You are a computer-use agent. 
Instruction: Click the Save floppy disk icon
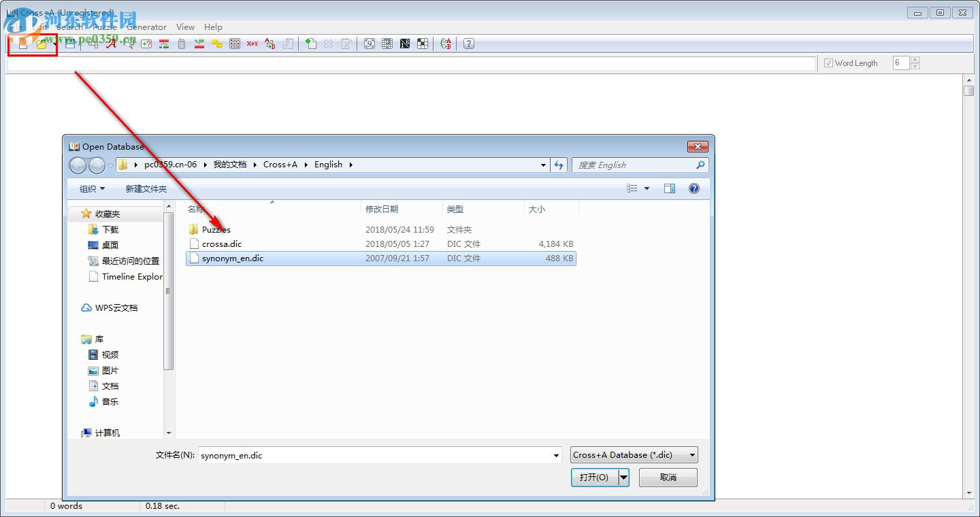tap(70, 44)
